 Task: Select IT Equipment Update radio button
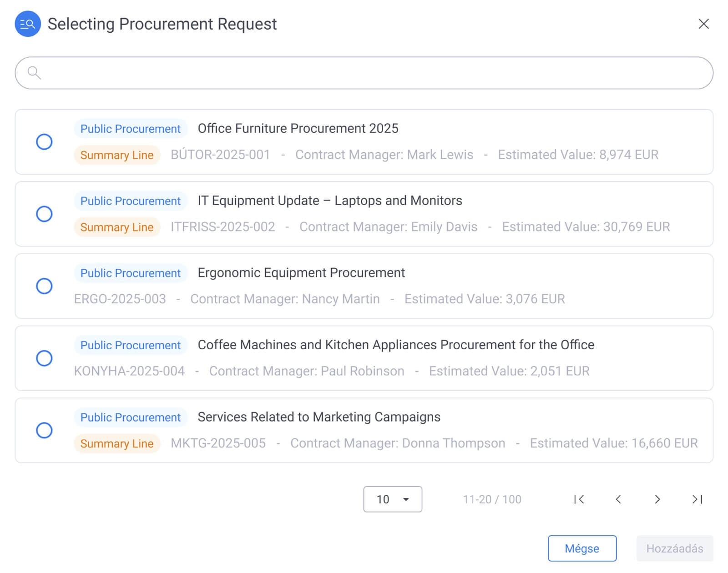44,214
